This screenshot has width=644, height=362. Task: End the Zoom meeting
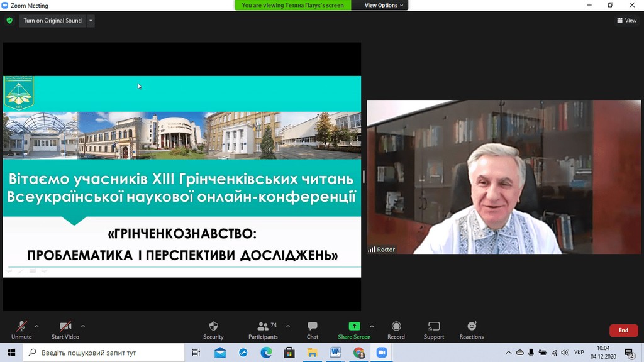623,330
